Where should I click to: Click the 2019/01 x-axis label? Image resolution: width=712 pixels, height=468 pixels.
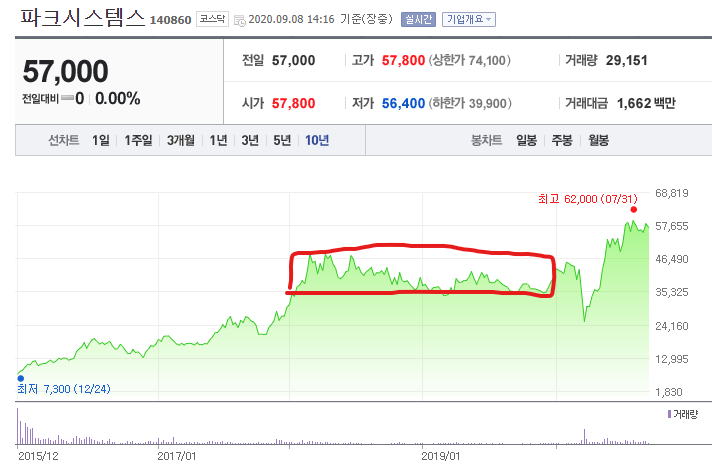[440, 456]
